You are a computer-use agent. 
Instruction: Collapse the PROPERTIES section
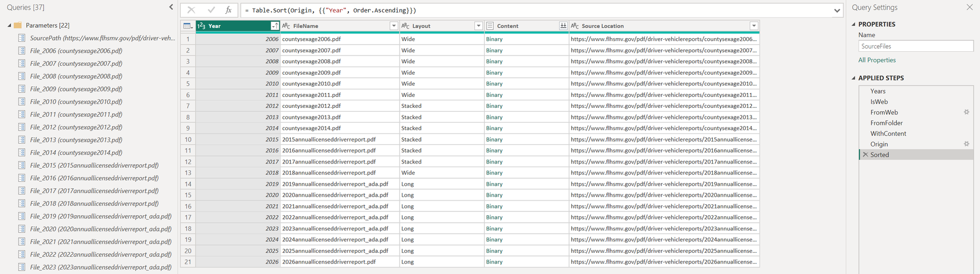point(854,24)
